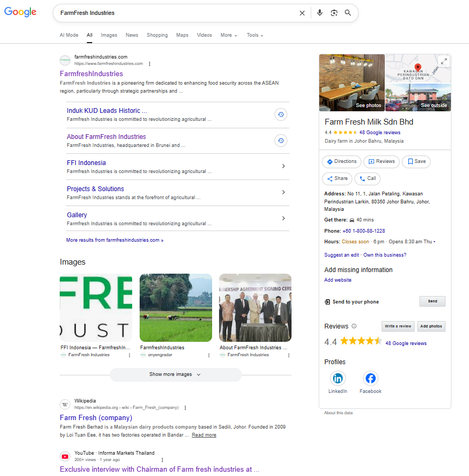Click phone number +60 1-800-88-1228
Image resolution: width=469 pixels, height=476 pixels.
click(x=363, y=231)
